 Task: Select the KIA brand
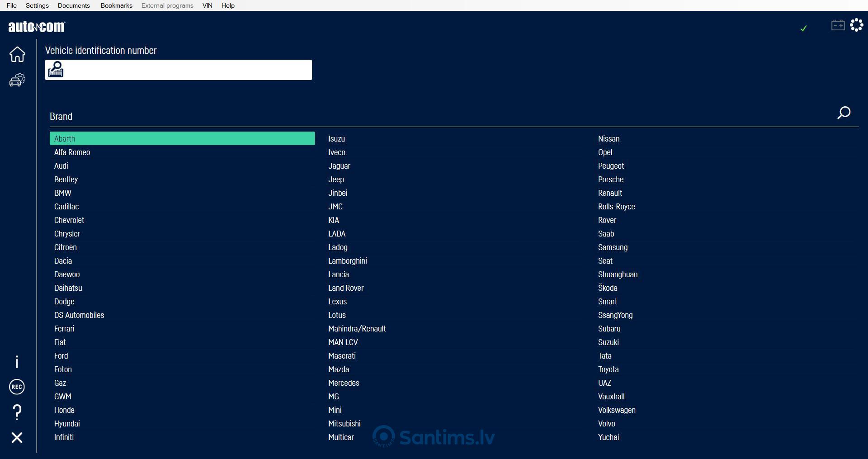[x=334, y=220]
